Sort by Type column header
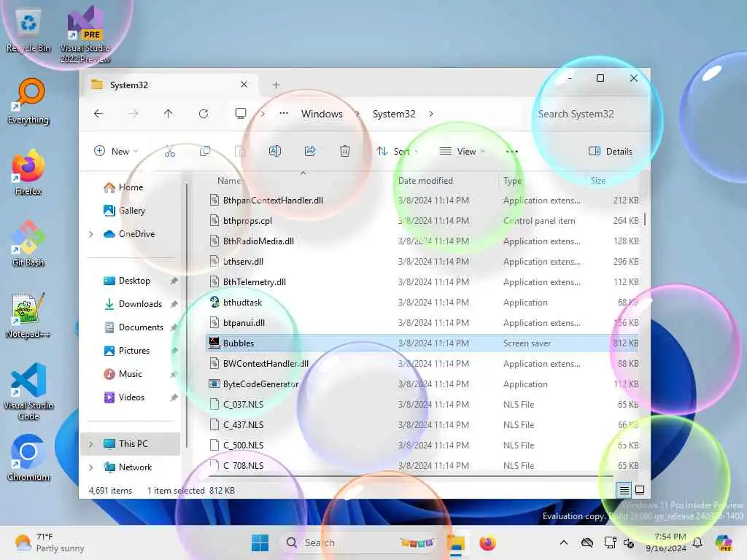Image resolution: width=747 pixels, height=560 pixels. point(512,181)
